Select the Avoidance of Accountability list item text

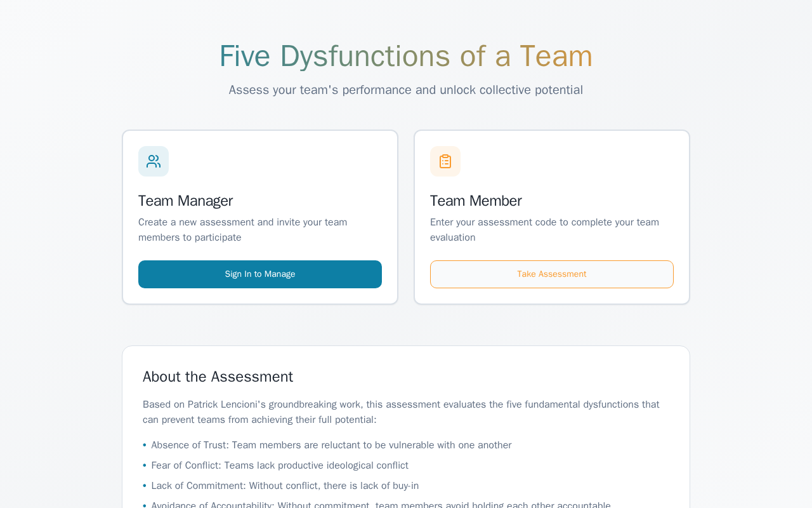[x=381, y=505]
